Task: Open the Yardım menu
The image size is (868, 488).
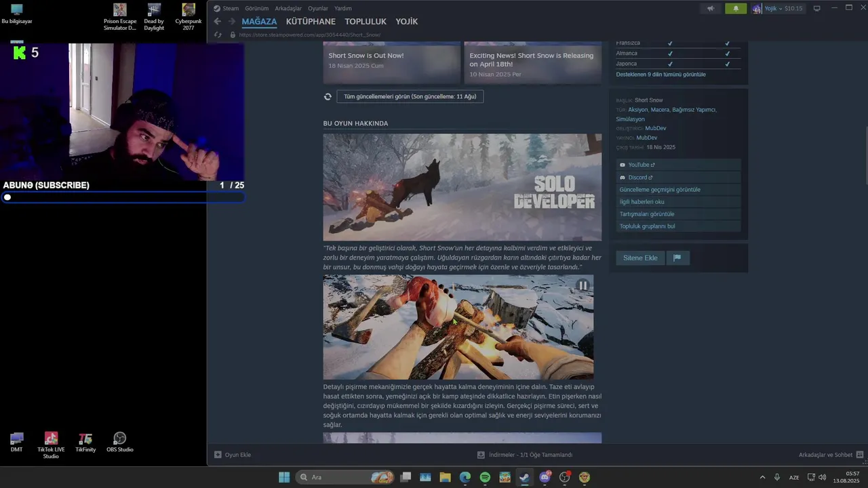Action: (x=343, y=8)
